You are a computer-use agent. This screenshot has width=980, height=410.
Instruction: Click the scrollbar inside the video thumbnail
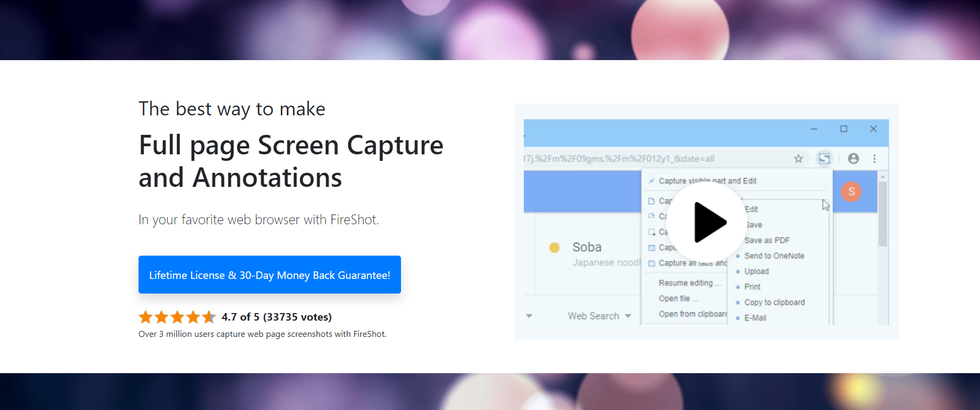[x=883, y=214]
